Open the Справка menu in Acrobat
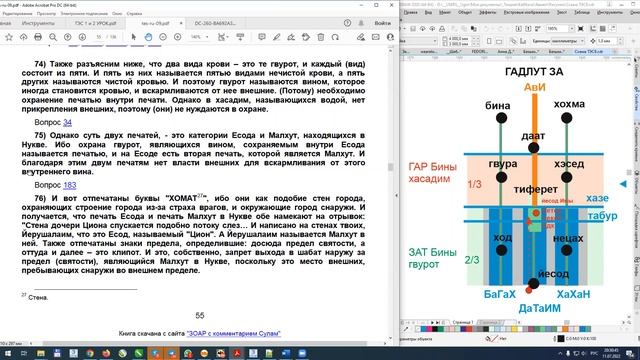Screen dimensions: 640x360 (x=134, y=13)
